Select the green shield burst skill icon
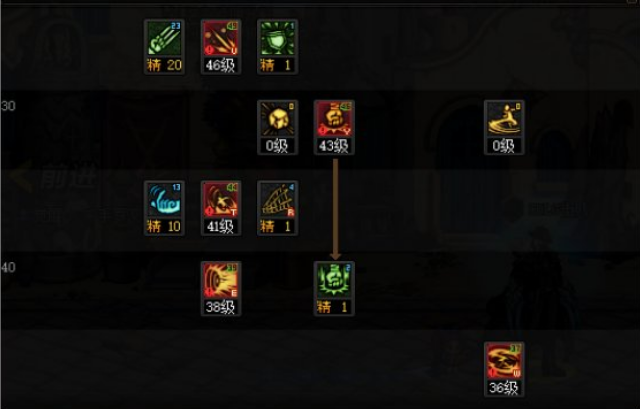The image size is (640, 409). coord(278,38)
